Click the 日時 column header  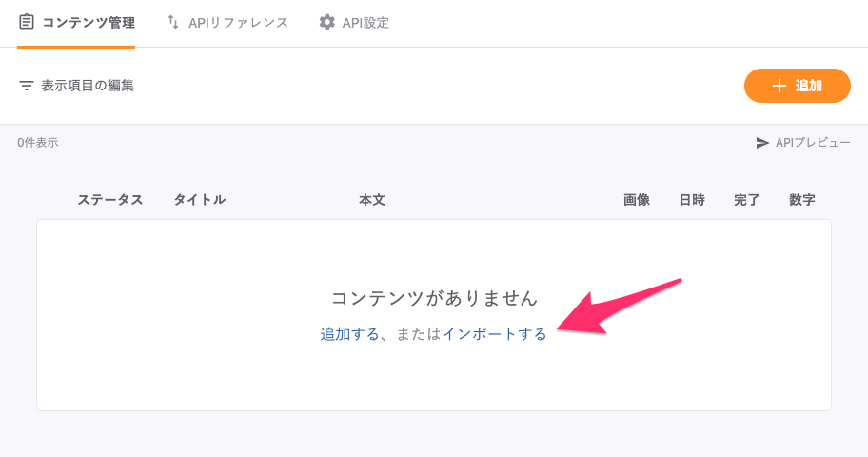(692, 200)
